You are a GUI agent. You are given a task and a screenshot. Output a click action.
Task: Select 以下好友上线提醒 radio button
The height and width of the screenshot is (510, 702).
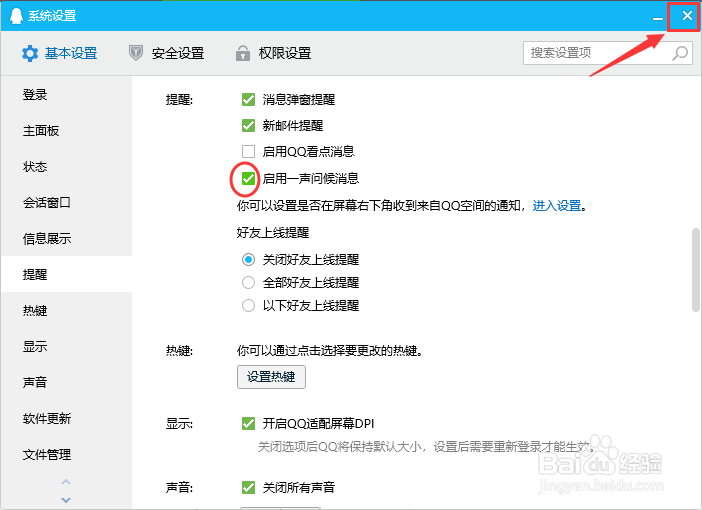248,306
